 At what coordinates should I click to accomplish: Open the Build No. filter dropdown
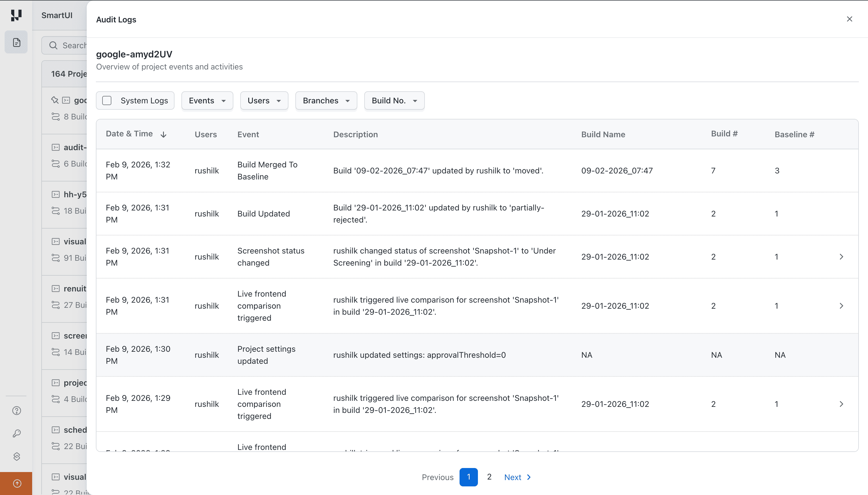pos(394,100)
